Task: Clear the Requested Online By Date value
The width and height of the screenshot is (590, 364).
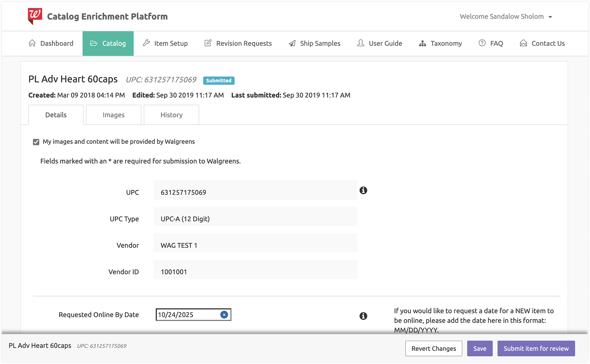Action: click(x=224, y=315)
